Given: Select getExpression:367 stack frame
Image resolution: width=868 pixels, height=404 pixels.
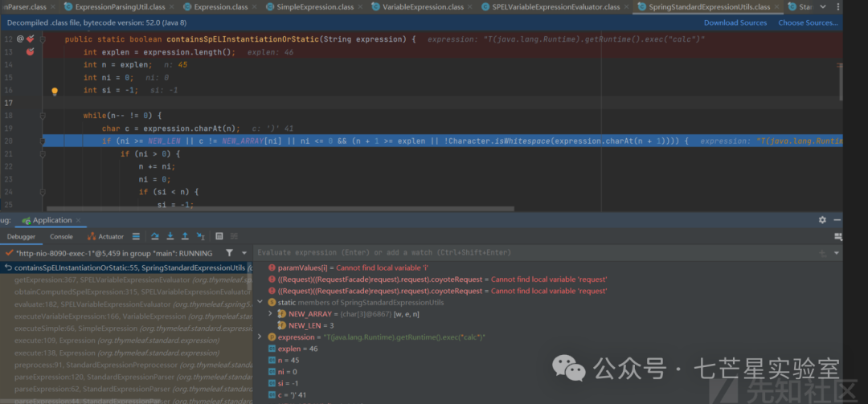Looking at the screenshot, I should tap(126, 280).
